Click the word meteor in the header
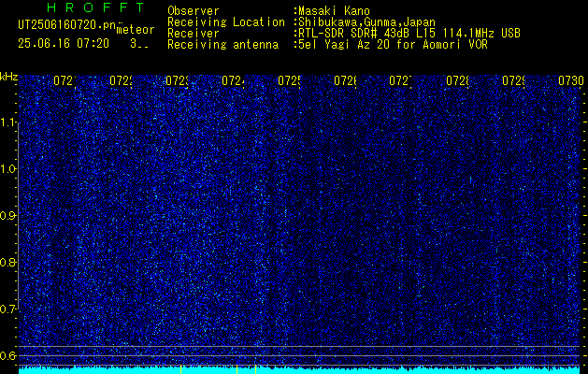 pos(136,30)
